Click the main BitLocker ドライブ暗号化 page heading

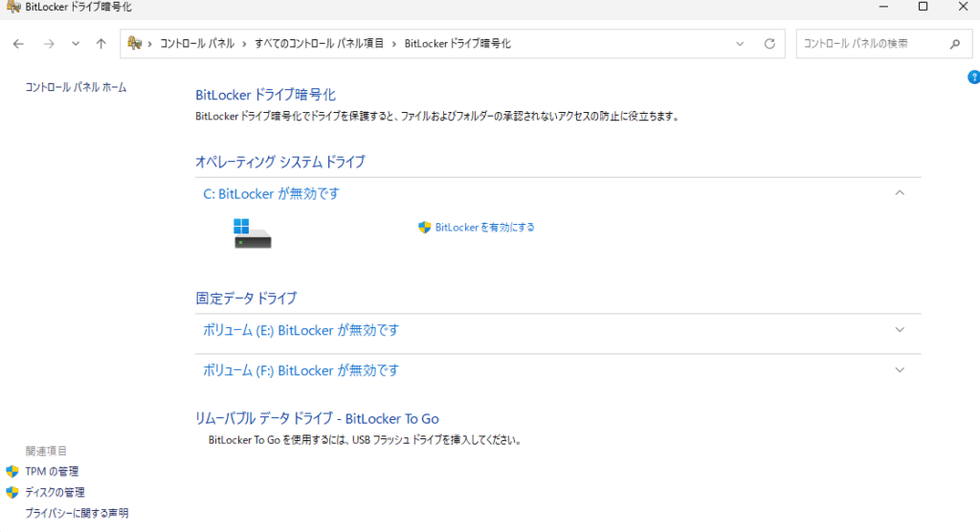pos(266,95)
